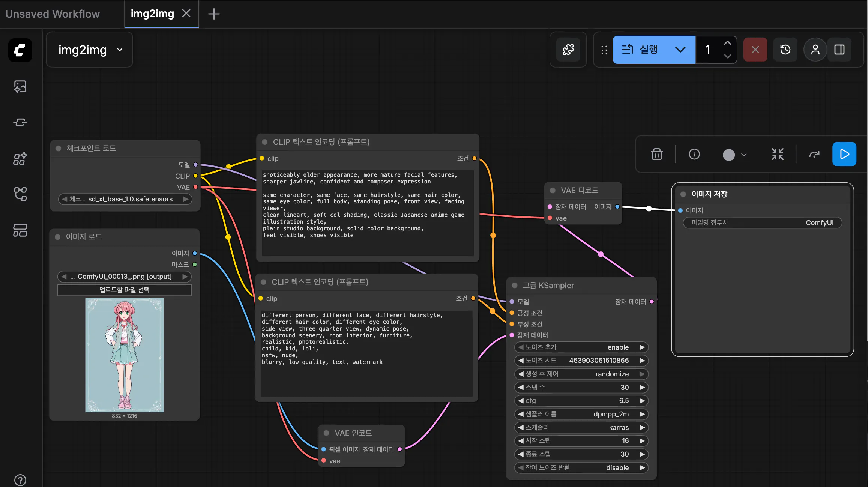Open checkpoint sd_xl_base_1.0.safetensors selector

point(125,199)
